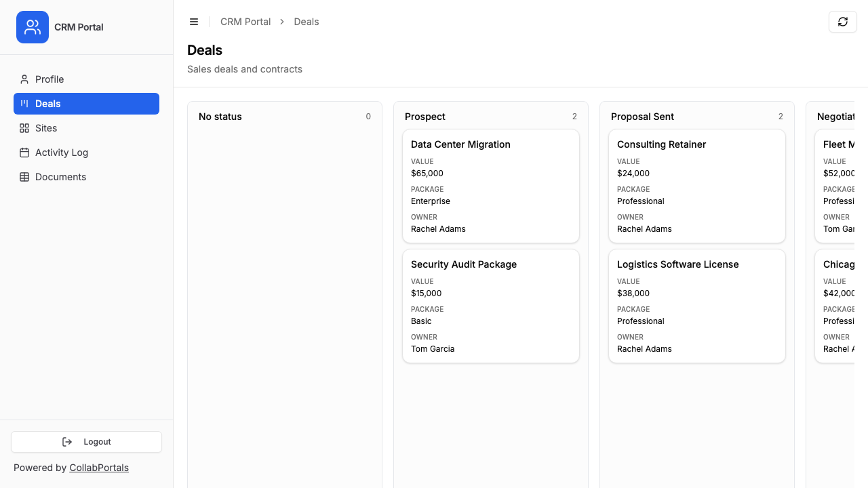Click the Sites grid icon

24,128
